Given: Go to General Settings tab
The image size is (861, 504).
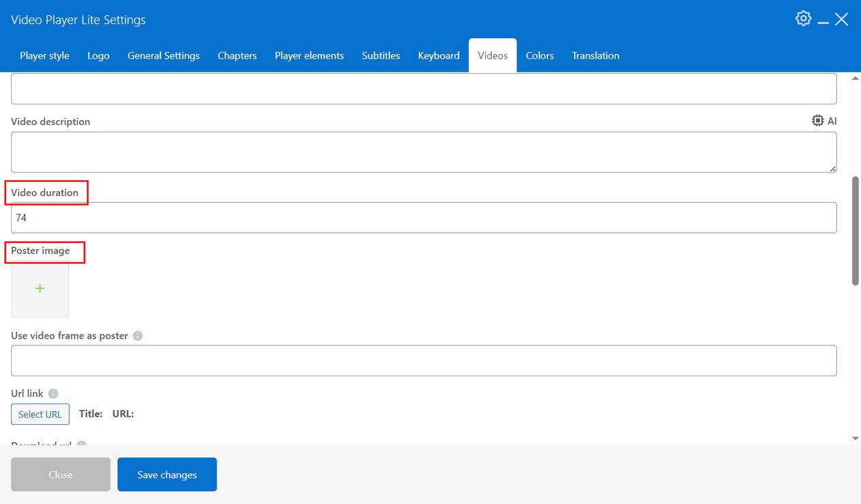Looking at the screenshot, I should pos(163,56).
